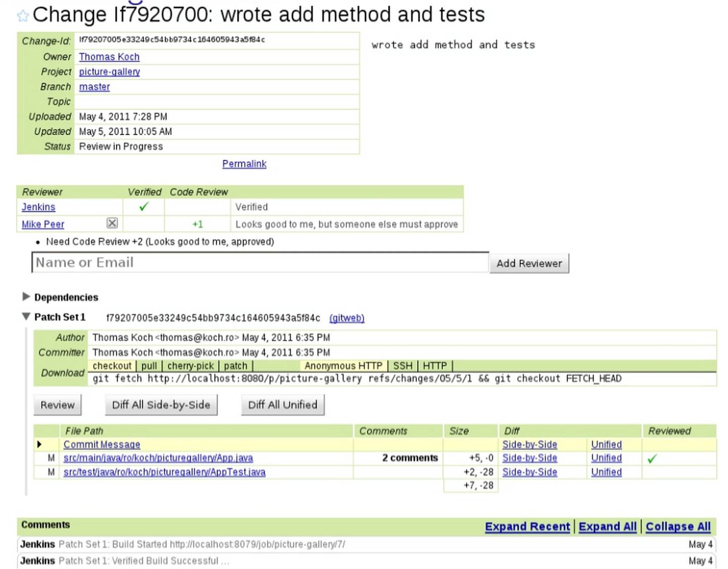
Task: Open Unified diff for App.java
Action: (x=606, y=458)
